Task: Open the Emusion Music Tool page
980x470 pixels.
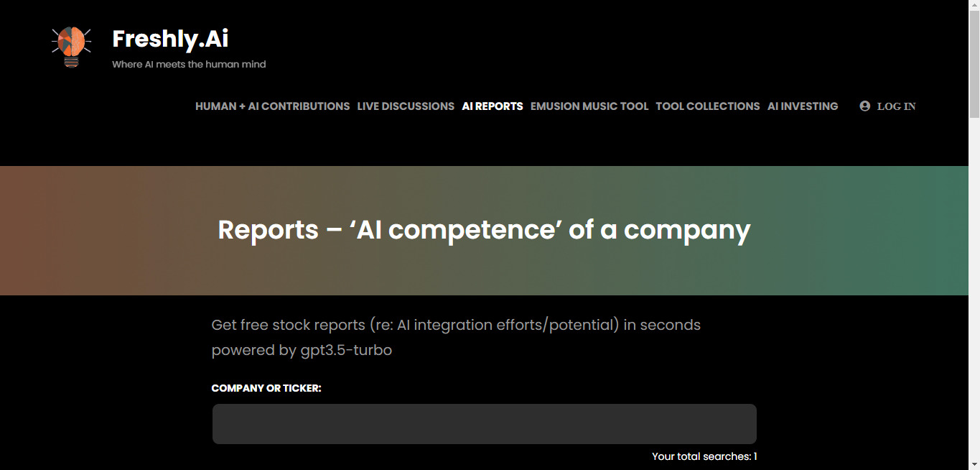Action: coord(589,106)
